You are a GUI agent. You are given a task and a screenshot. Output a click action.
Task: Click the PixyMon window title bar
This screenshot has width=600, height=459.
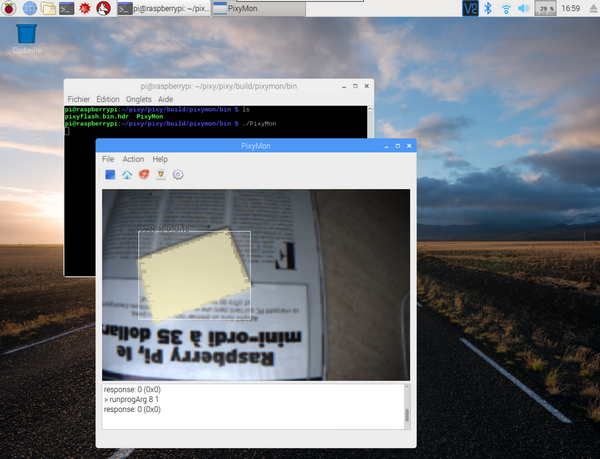(x=256, y=146)
